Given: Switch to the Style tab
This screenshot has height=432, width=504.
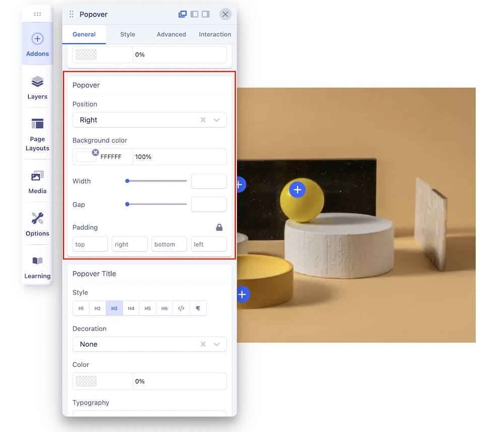Looking at the screenshot, I should [x=128, y=34].
